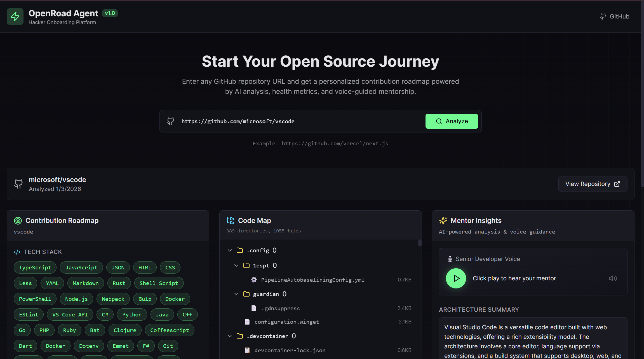
Task: Click the Code Map tree icon
Action: (230, 221)
